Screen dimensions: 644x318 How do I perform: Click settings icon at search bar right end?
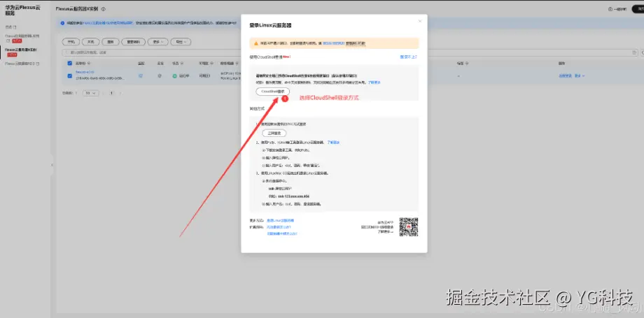tap(634, 52)
